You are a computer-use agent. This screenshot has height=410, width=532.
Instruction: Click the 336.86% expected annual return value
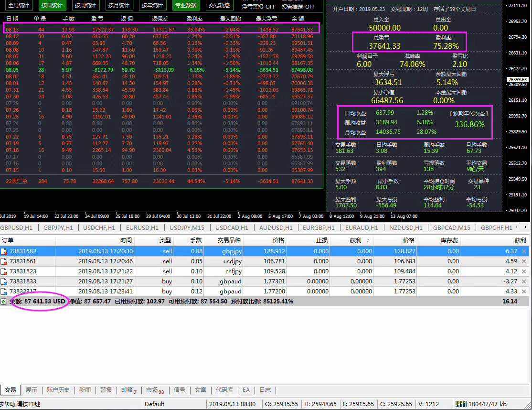coord(469,125)
